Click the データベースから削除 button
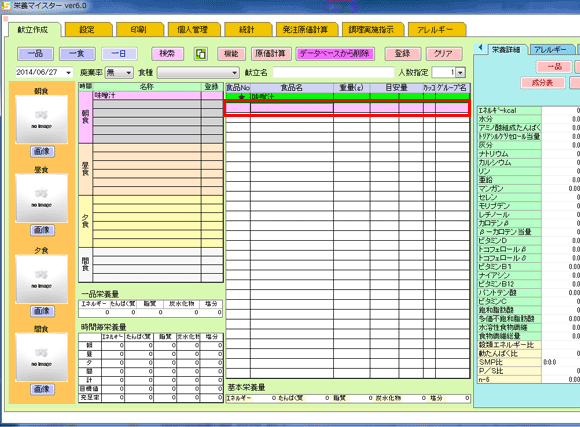Screen dimensions: 580x427 point(335,54)
